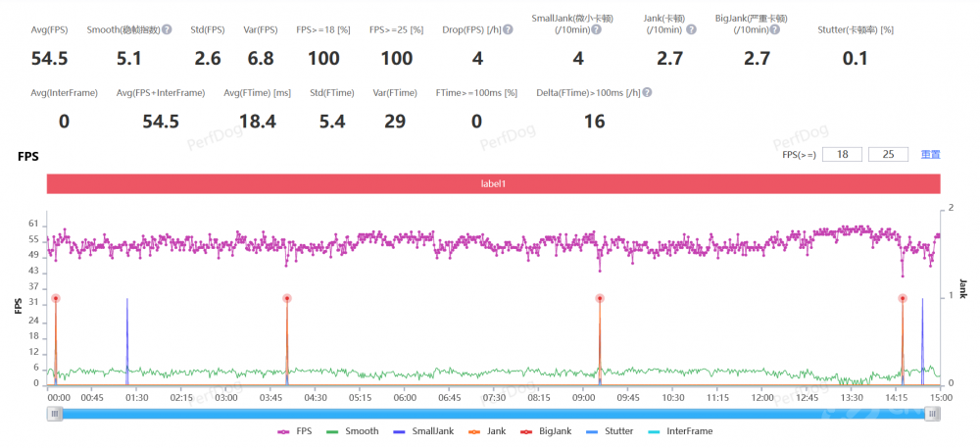Click the Avg(FPS) value 54.5
This screenshot has width=980, height=448.
(x=49, y=59)
